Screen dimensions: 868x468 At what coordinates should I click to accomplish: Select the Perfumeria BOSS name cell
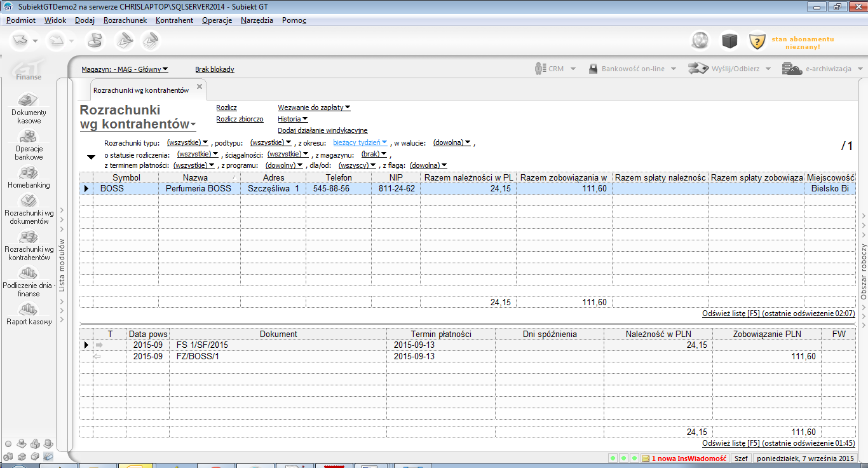tap(200, 189)
